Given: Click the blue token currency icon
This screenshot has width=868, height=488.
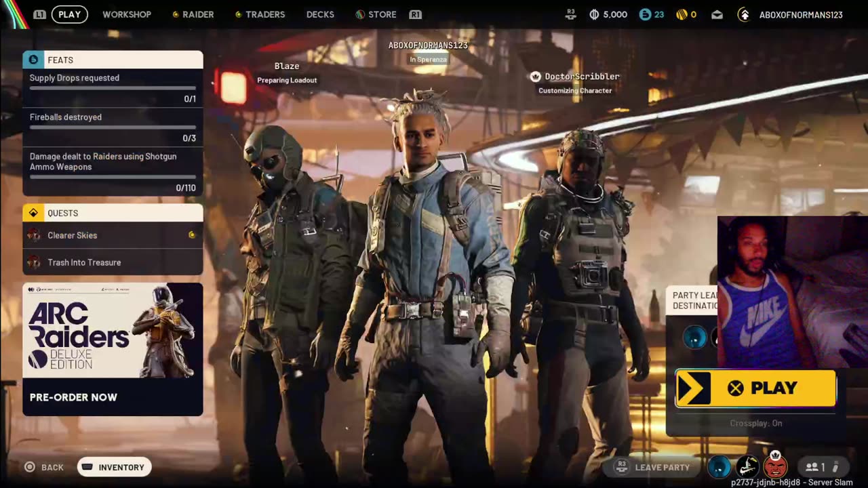Looking at the screenshot, I should coord(645,14).
